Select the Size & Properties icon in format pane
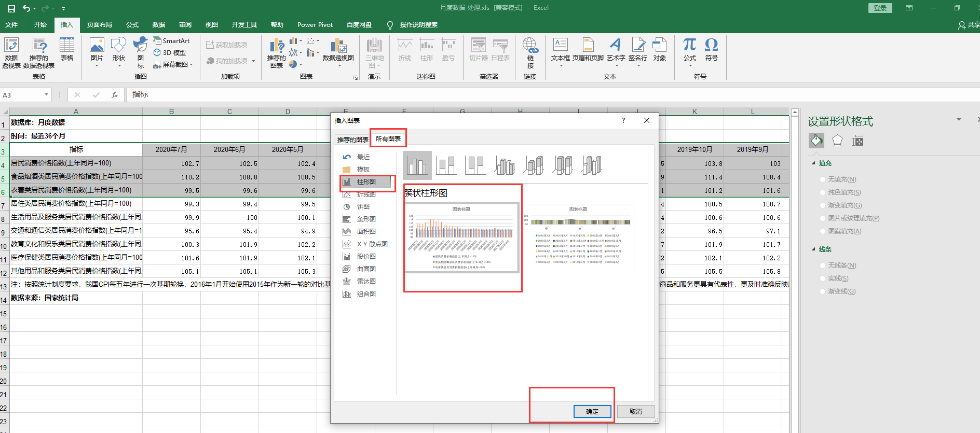Viewport: 980px width, 433px height. click(x=858, y=141)
